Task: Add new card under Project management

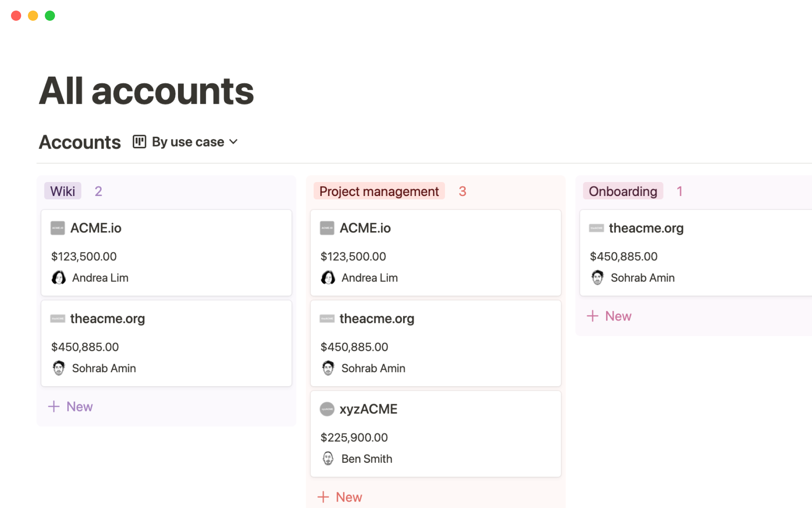Action: pos(340,497)
